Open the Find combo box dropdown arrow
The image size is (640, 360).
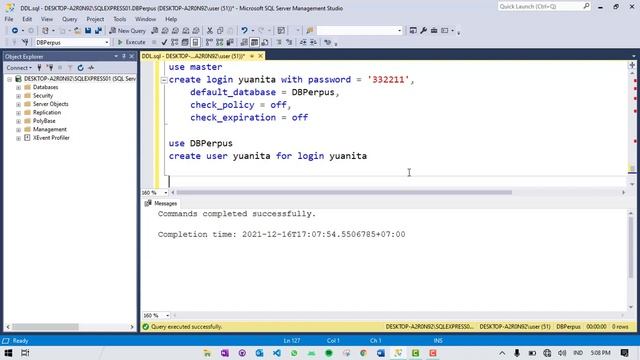tap(400, 31)
